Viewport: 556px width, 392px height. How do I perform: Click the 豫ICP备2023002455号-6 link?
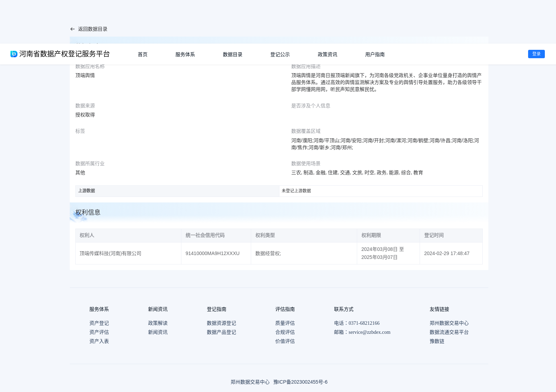pos(300,382)
